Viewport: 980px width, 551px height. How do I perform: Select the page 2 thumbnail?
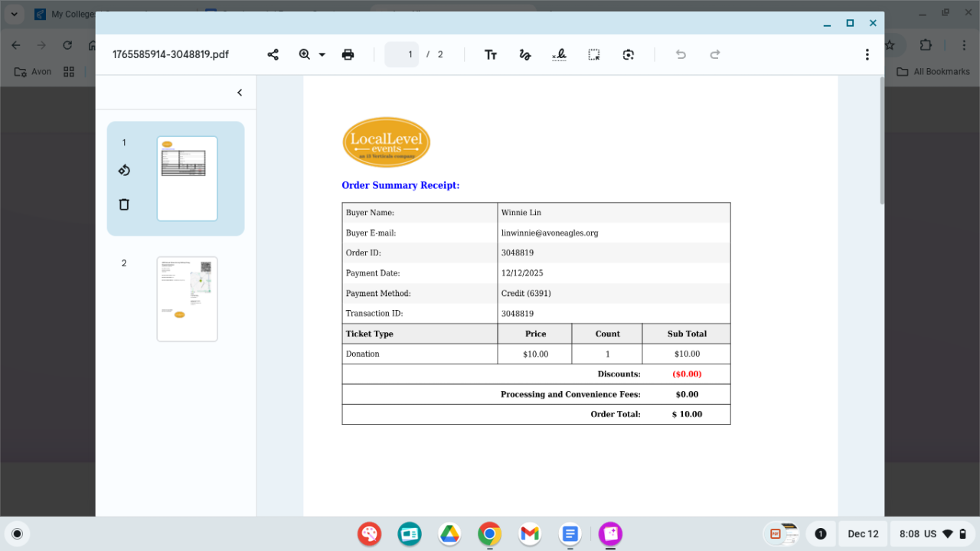(187, 299)
